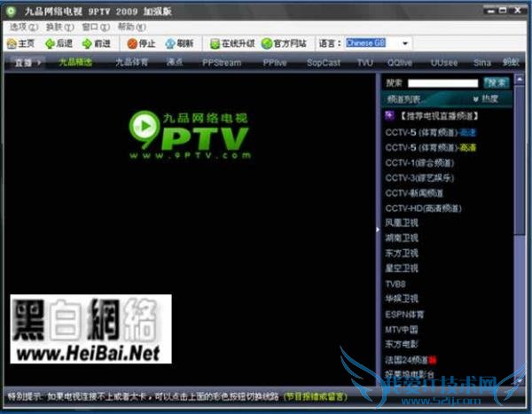Select TVB8 channel
This screenshot has height=414, width=532.
(x=395, y=284)
